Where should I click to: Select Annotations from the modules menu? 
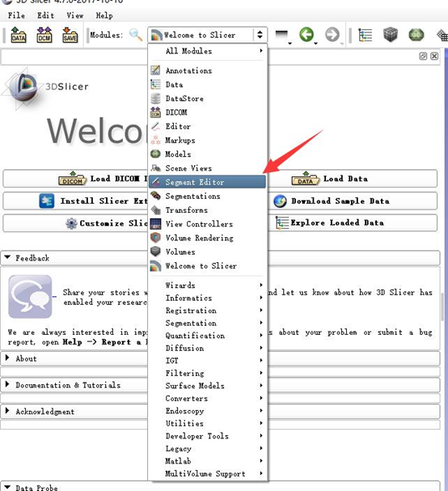click(x=208, y=70)
